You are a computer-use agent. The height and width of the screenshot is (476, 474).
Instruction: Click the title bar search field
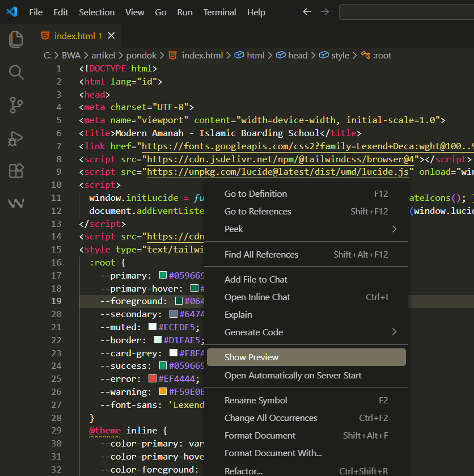click(406, 12)
